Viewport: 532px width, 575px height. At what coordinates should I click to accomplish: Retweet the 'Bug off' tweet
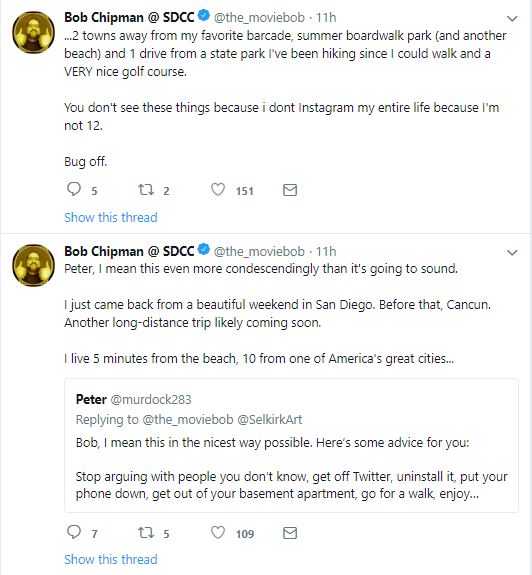[x=146, y=190]
